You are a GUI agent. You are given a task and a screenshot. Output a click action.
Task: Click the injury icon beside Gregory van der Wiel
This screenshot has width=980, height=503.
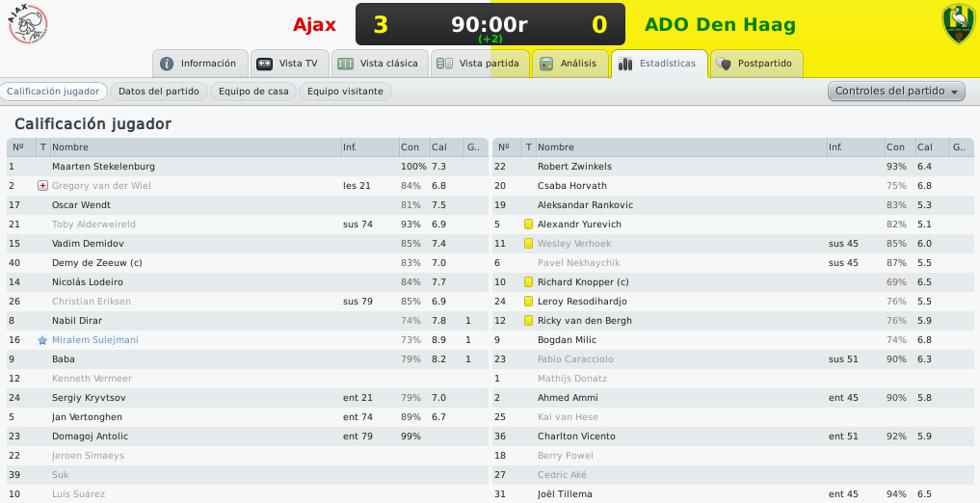pos(42,186)
